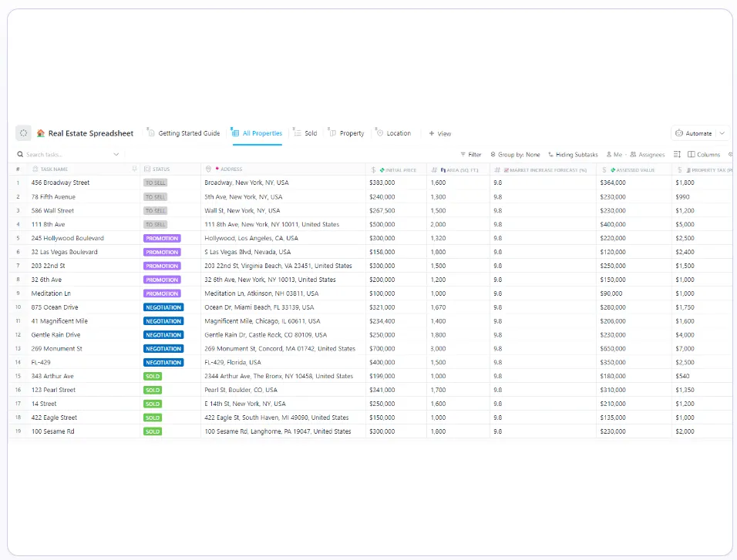Open the 32 Las Vegas Boulevard task
737x560 pixels.
click(x=65, y=252)
